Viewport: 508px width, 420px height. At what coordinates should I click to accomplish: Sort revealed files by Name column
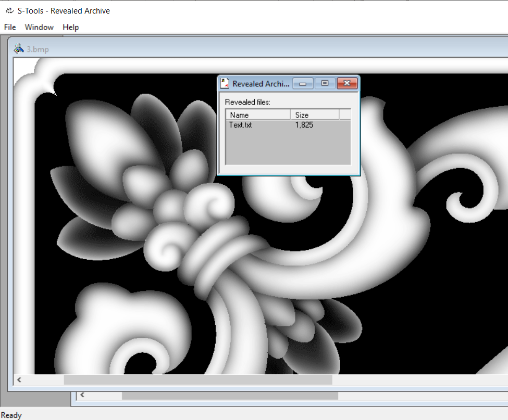point(258,115)
